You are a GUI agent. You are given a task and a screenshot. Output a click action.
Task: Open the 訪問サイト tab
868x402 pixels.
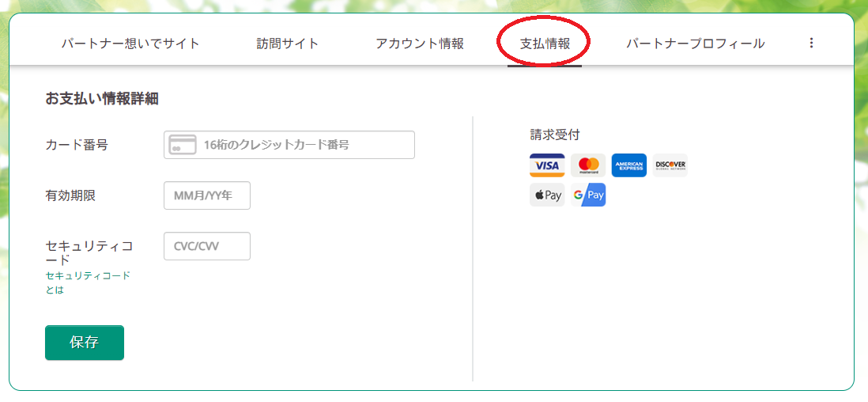point(288,44)
